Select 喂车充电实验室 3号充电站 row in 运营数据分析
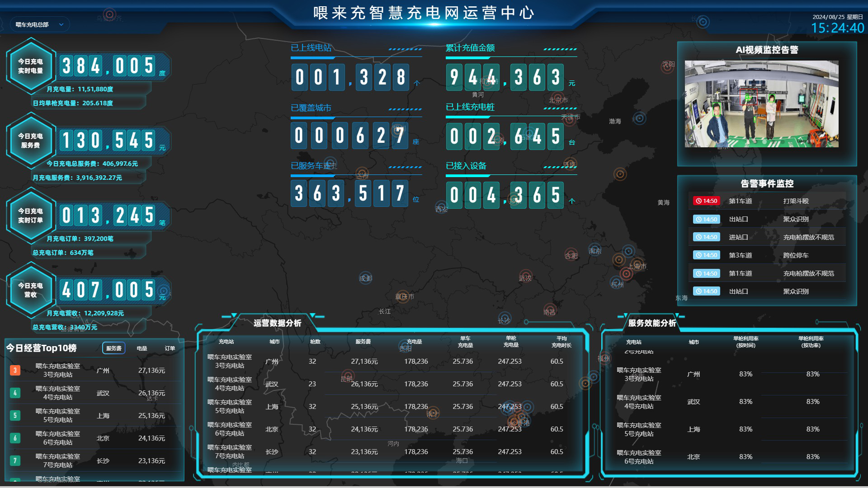Viewport: 868px width, 488px height. tap(392, 361)
